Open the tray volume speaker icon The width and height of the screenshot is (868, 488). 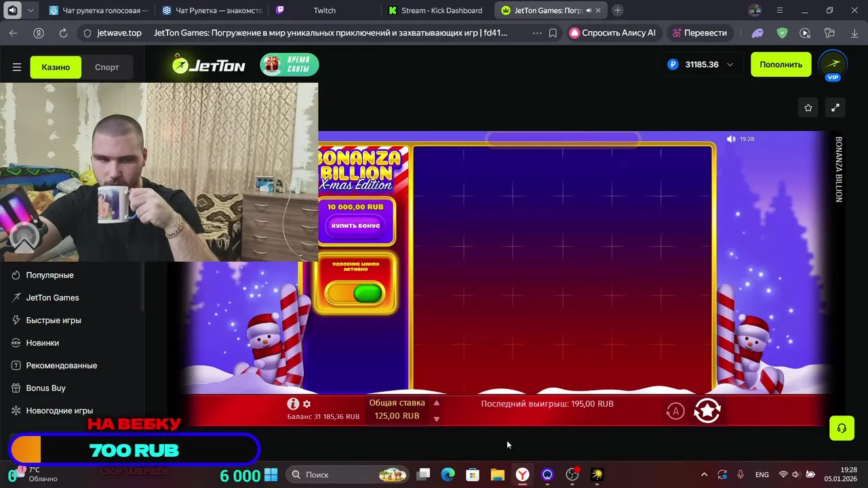click(796, 474)
